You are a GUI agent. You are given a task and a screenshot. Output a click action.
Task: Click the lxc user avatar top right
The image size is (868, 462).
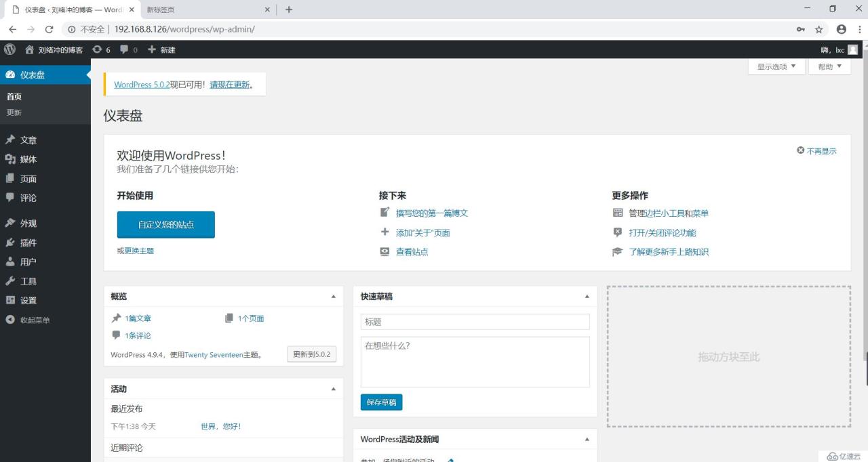[x=854, y=49]
